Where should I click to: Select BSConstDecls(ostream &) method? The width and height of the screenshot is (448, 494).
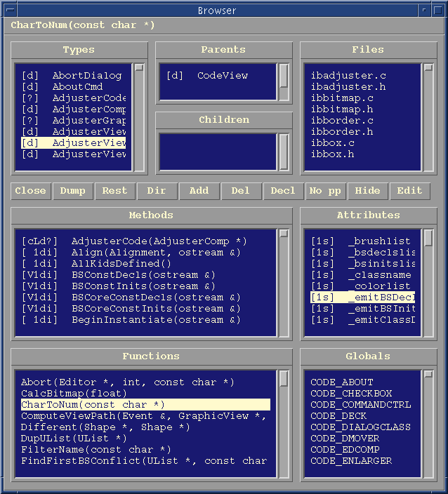pos(145,275)
